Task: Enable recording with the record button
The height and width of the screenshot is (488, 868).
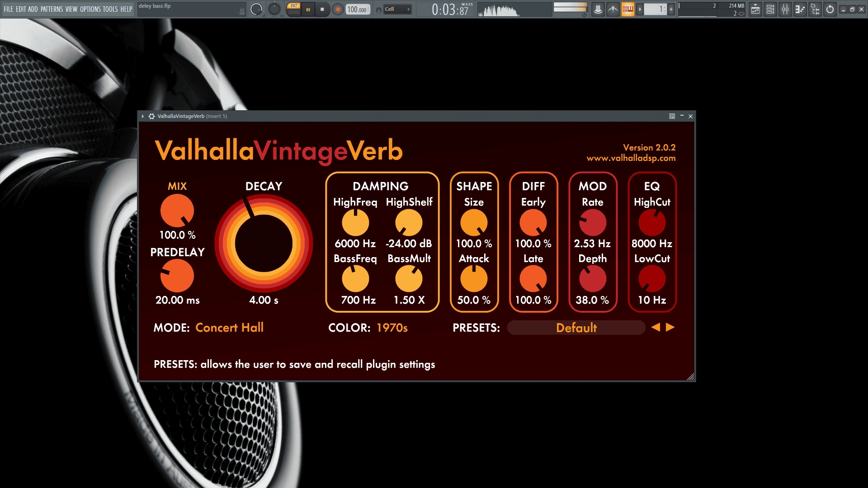Action: (x=337, y=9)
